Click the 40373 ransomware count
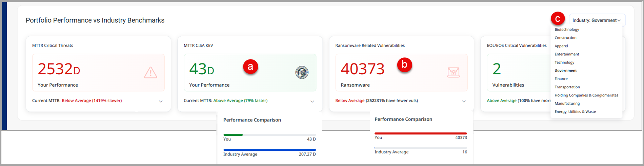644x166 pixels. (362, 69)
